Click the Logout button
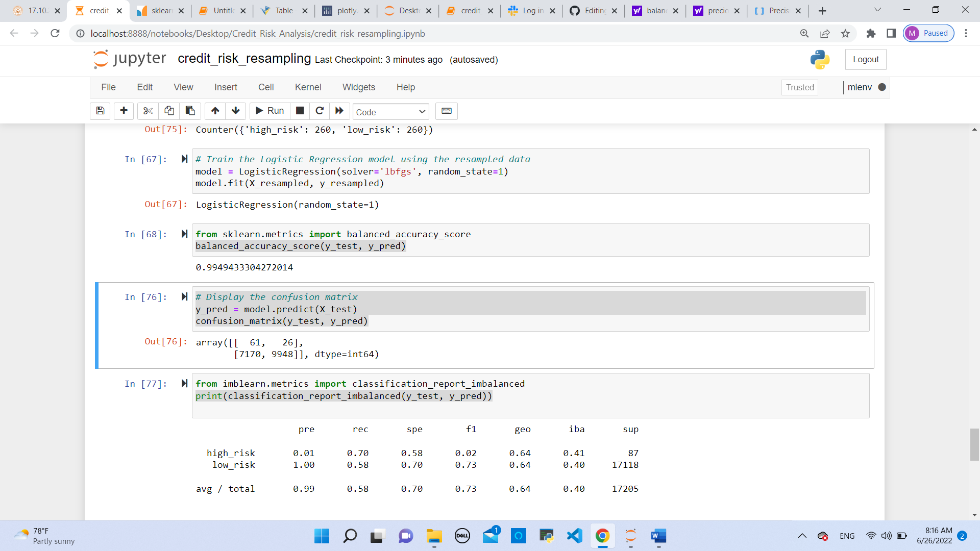The height and width of the screenshot is (551, 980). pos(866,59)
